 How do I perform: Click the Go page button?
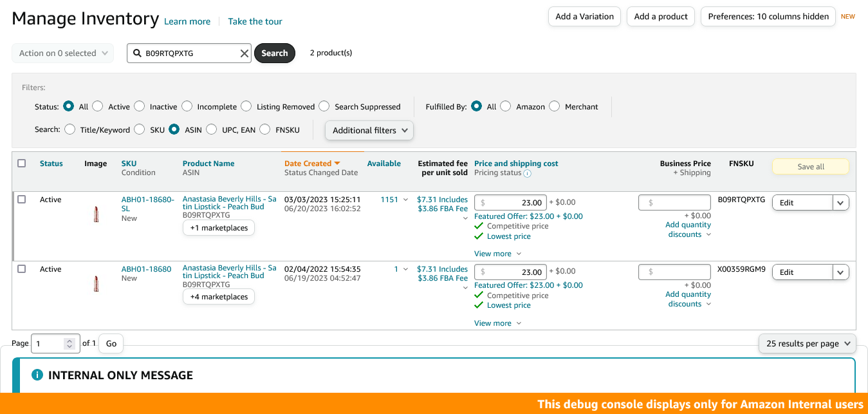tap(111, 344)
